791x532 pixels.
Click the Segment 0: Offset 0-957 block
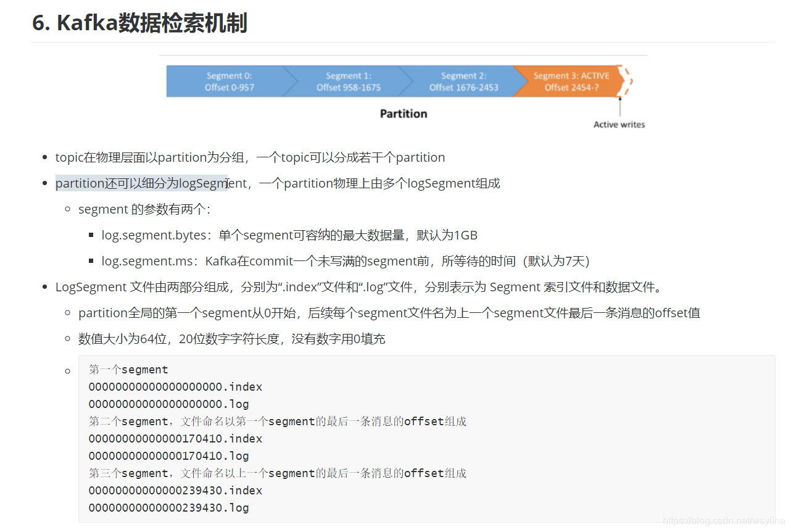click(231, 81)
